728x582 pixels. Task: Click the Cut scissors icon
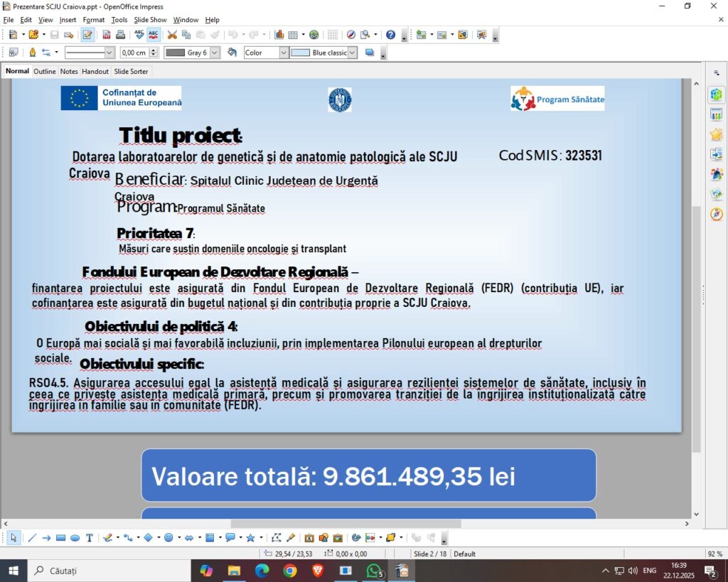[171, 34]
